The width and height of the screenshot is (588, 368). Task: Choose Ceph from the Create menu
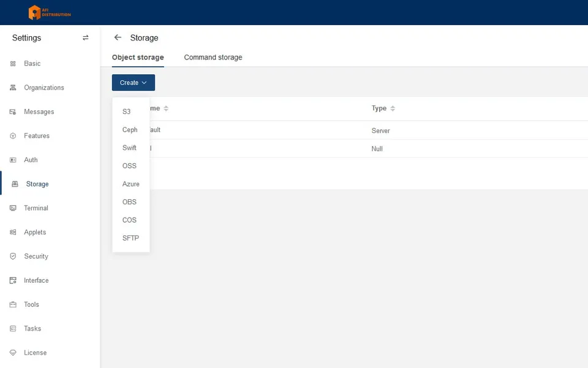coord(131,129)
